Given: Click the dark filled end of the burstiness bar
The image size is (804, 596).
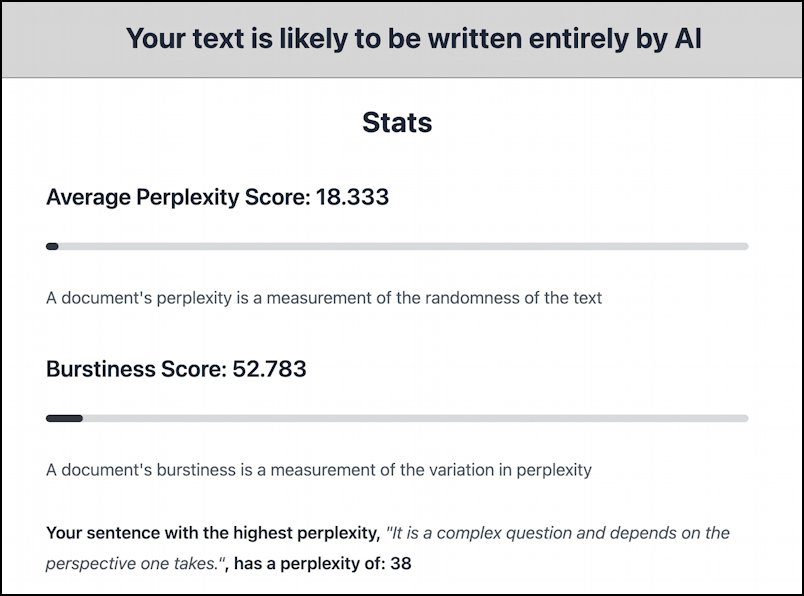Looking at the screenshot, I should click(x=64, y=418).
